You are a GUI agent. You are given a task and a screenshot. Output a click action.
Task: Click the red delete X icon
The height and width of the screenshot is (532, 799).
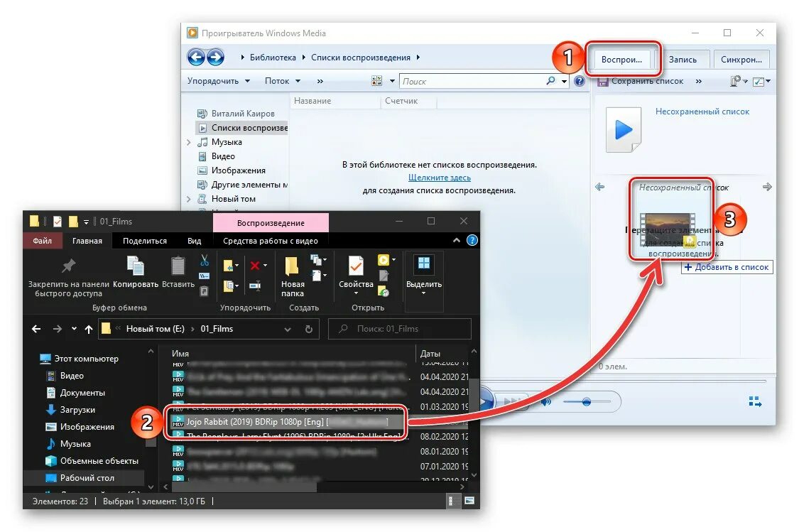pos(255,265)
